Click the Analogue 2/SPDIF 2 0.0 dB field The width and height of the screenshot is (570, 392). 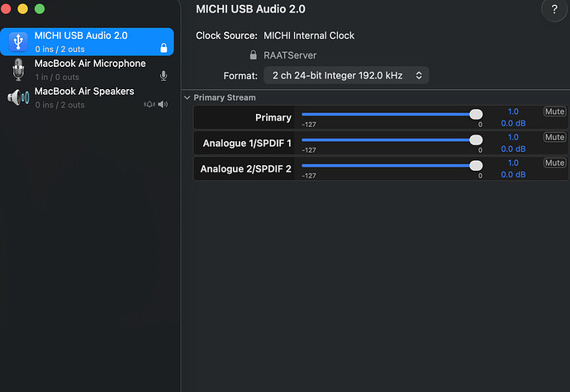tap(513, 174)
